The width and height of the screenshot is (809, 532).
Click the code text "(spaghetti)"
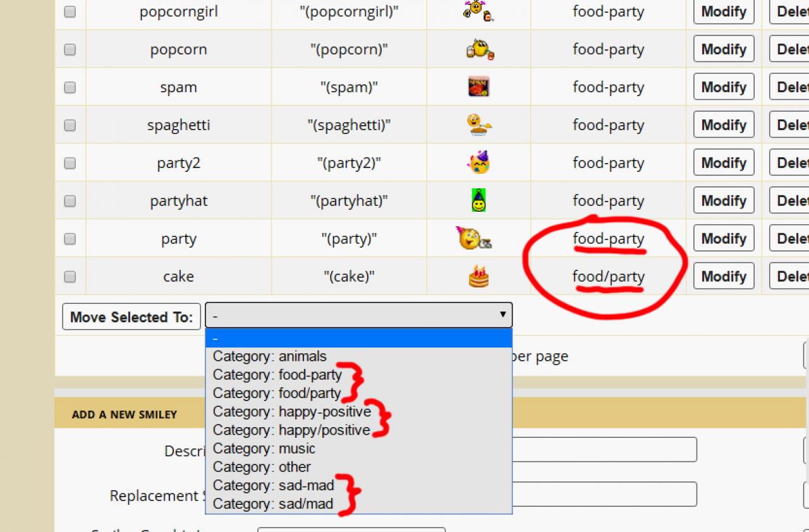(x=350, y=125)
